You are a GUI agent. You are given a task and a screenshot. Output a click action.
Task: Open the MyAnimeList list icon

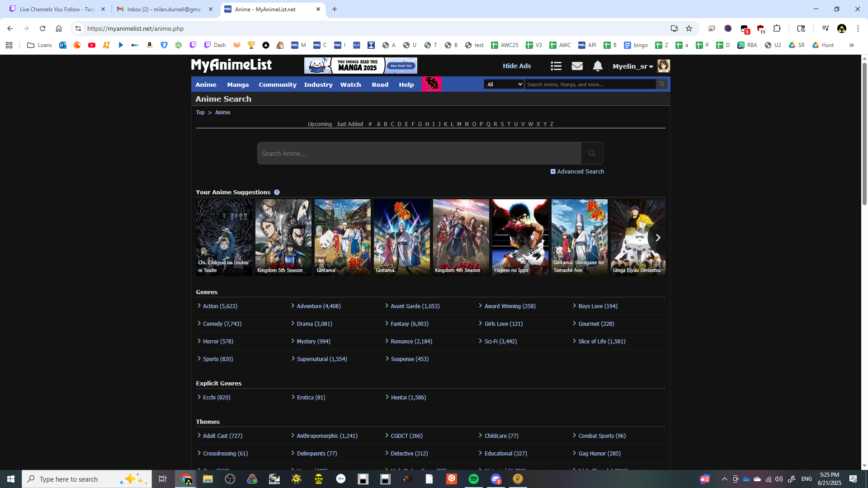click(x=556, y=66)
